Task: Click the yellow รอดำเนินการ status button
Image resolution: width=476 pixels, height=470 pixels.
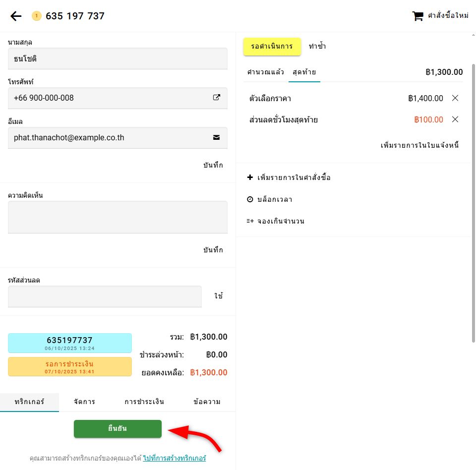Action: point(272,47)
